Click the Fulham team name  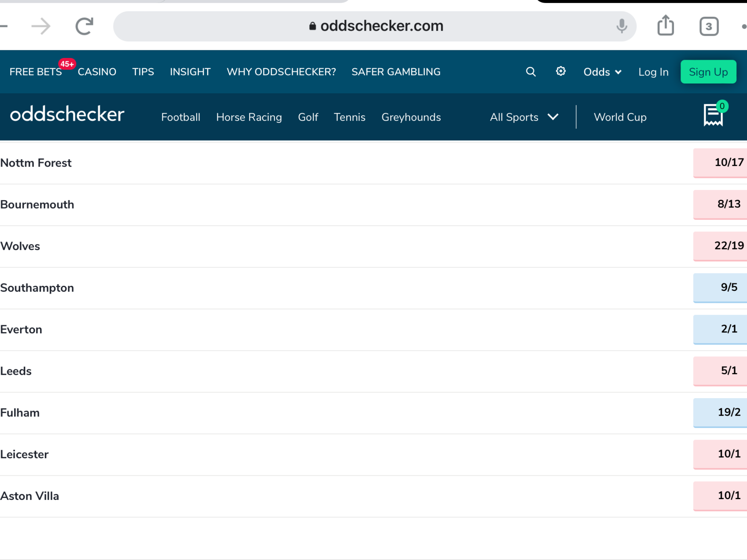point(20,412)
